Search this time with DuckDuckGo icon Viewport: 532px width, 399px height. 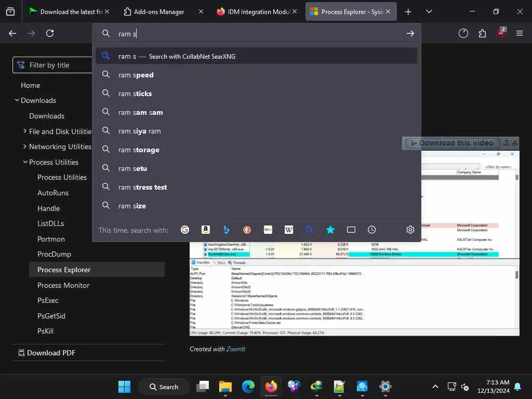[247, 230]
